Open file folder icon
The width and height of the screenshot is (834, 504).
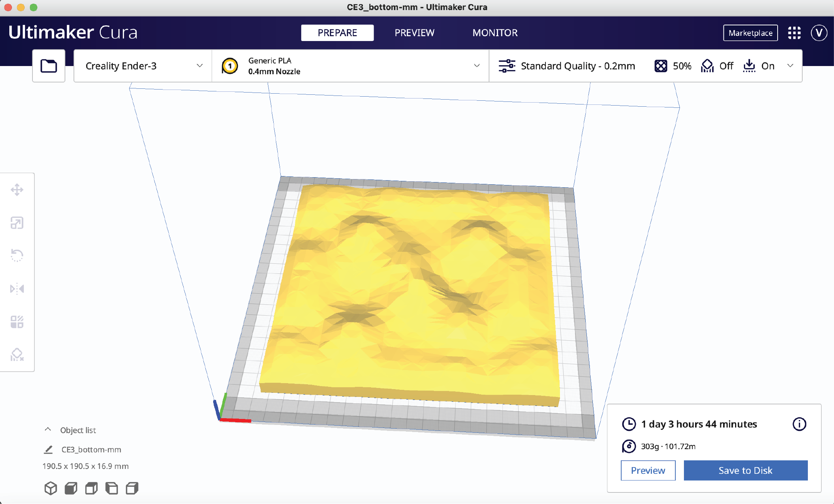tap(49, 66)
